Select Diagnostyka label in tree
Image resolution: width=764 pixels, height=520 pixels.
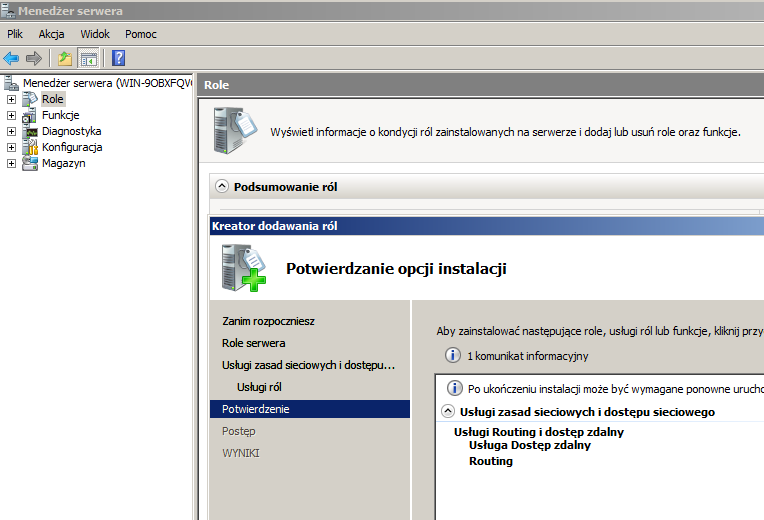click(x=71, y=131)
